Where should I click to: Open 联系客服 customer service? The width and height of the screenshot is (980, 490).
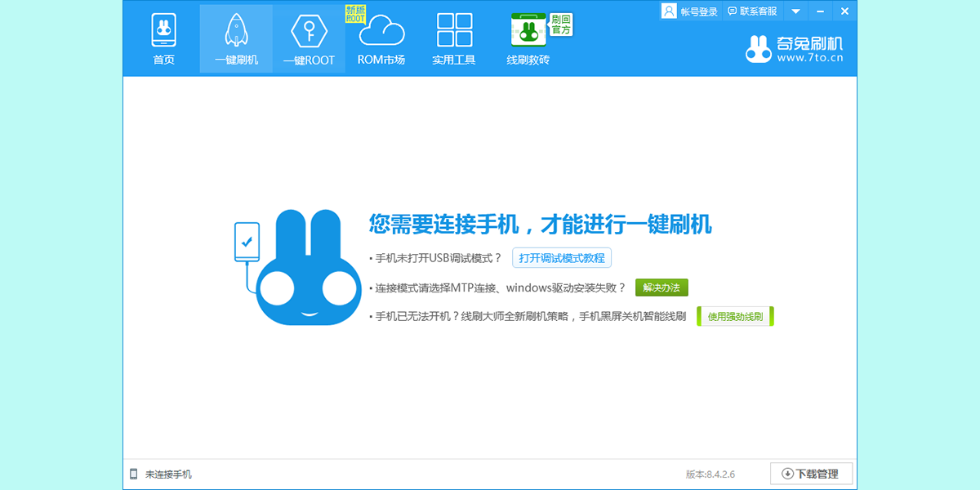pos(752,11)
